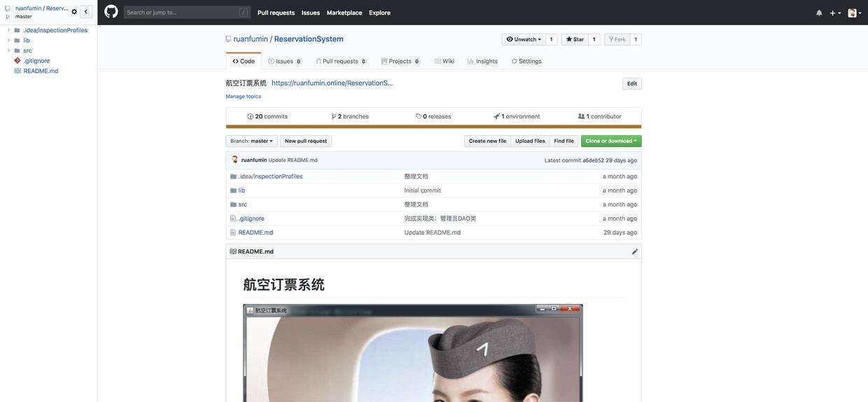Open Octotree settings gear icon

tap(74, 12)
